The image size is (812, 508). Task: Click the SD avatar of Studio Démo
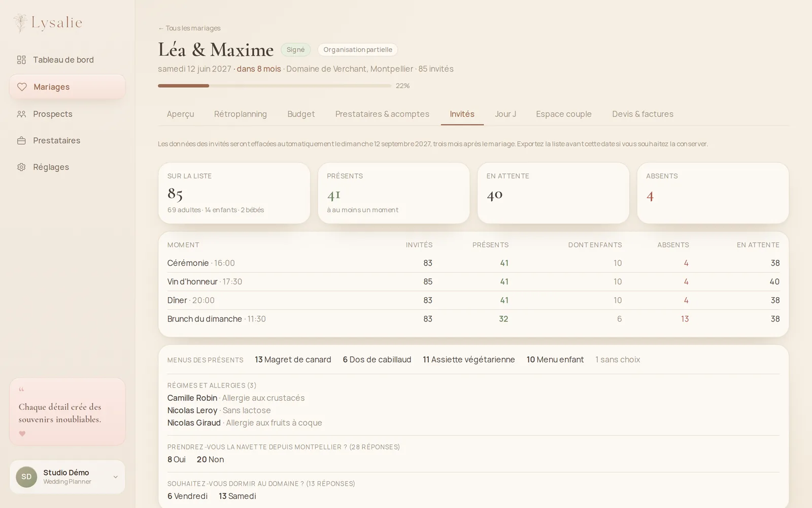click(x=26, y=477)
